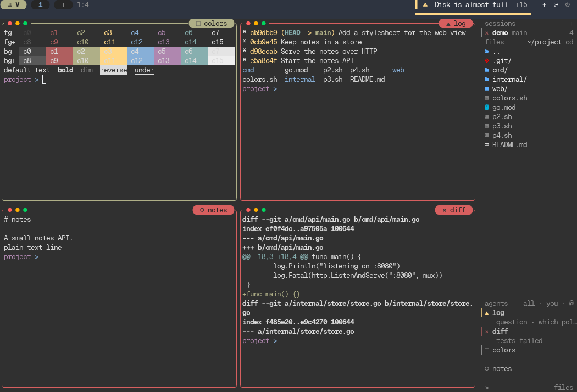Click the c12 blue swatch in bg+ row
This screenshot has width=577, height=392.
coord(140,61)
